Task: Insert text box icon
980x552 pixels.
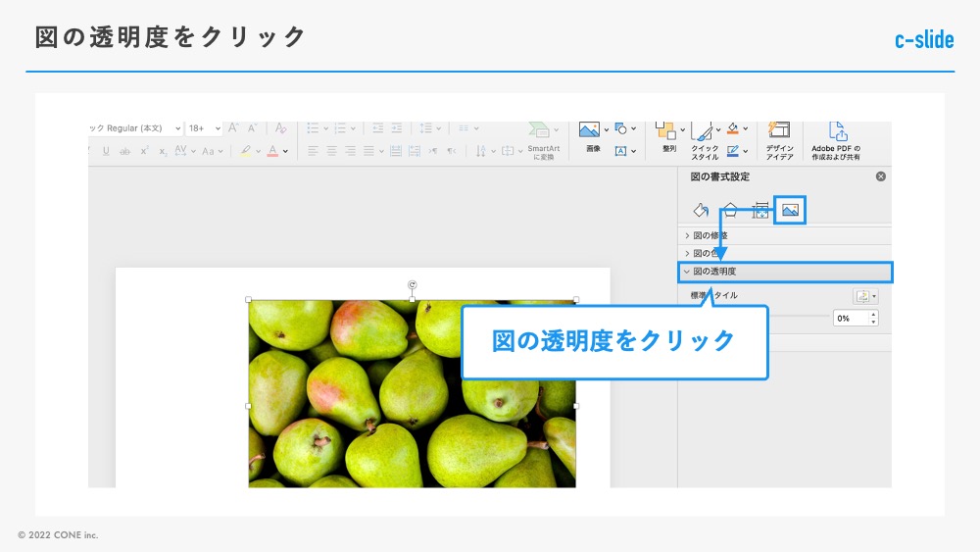Action: [x=620, y=151]
